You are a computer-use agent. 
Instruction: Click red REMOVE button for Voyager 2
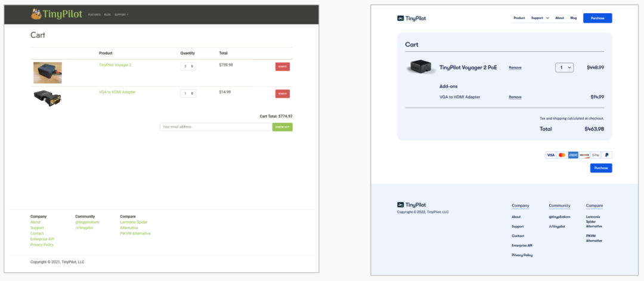point(282,67)
